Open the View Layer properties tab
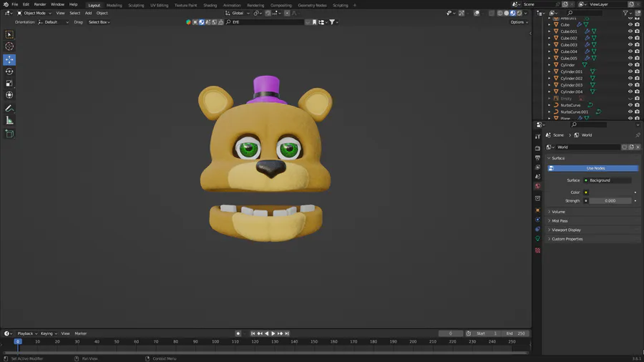 click(x=537, y=167)
